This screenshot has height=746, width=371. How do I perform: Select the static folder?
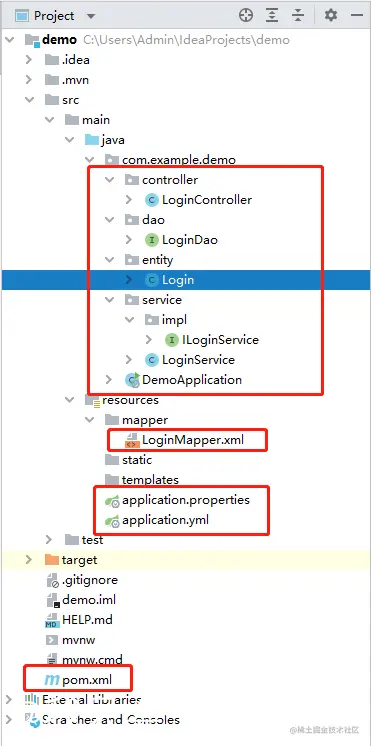pos(137,460)
